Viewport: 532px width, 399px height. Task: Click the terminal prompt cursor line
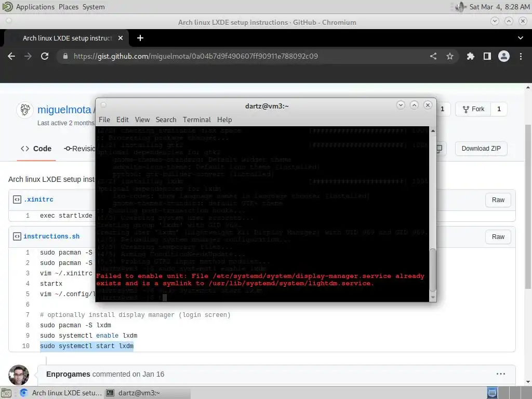click(x=132, y=298)
